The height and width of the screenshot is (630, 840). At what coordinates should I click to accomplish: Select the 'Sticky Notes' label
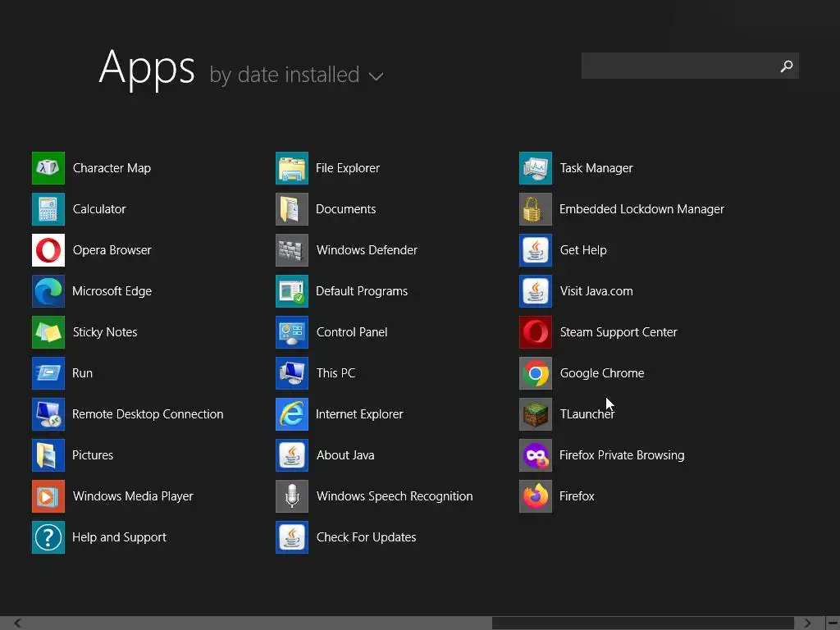point(105,332)
